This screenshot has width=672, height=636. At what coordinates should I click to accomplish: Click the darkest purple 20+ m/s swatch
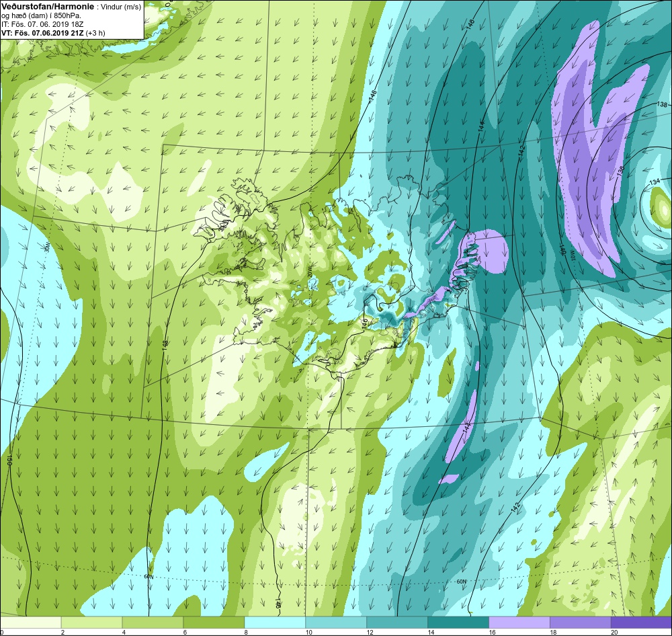tap(641, 622)
